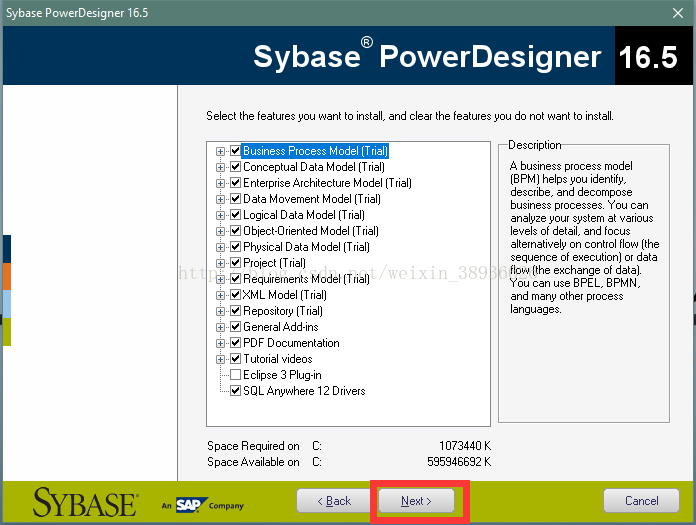The height and width of the screenshot is (525, 696).
Task: Select Object-Oriented Model (Trial) label
Action: pyautogui.click(x=311, y=231)
